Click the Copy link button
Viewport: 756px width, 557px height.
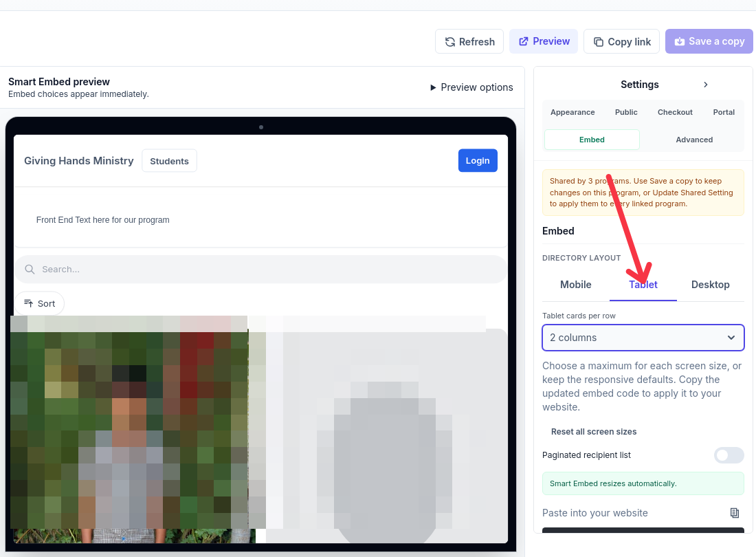(x=621, y=41)
